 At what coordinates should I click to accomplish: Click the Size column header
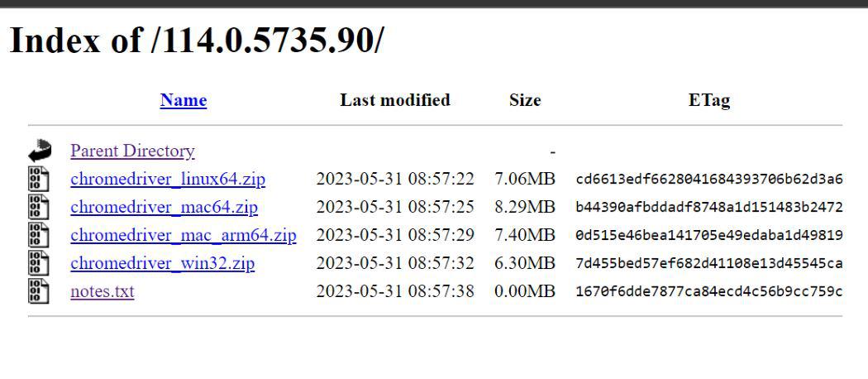coord(525,100)
